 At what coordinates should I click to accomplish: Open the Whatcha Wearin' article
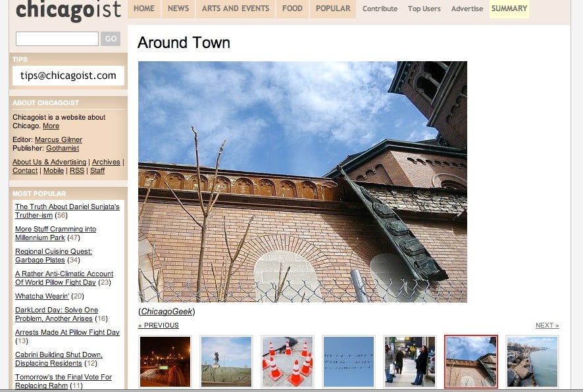[x=42, y=296]
